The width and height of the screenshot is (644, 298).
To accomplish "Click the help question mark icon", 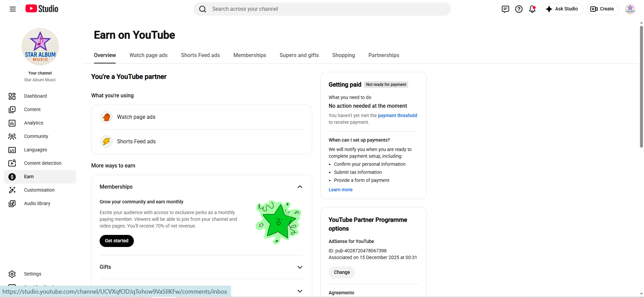I will click(519, 9).
